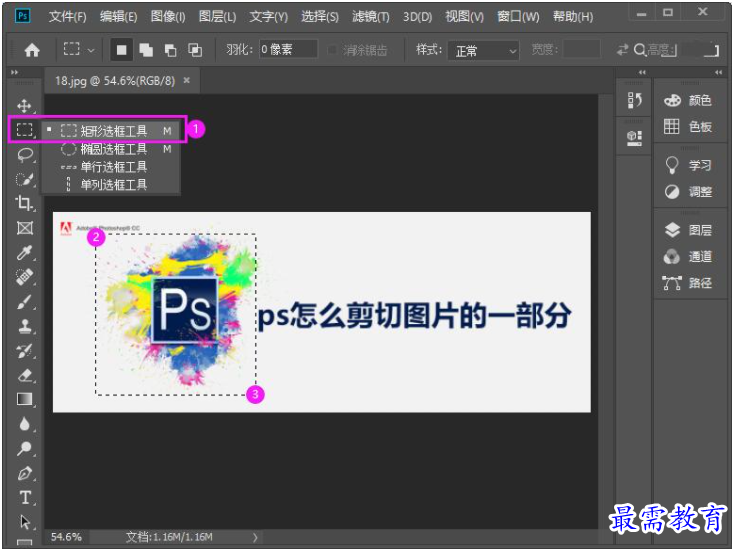The width and height of the screenshot is (733, 550).
Task: Click the feather 羽化 input field
Action: pyautogui.click(x=288, y=49)
